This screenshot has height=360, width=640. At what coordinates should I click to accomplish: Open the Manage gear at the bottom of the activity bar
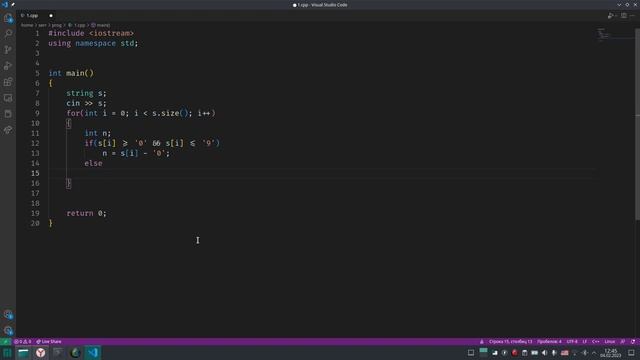coord(8,330)
